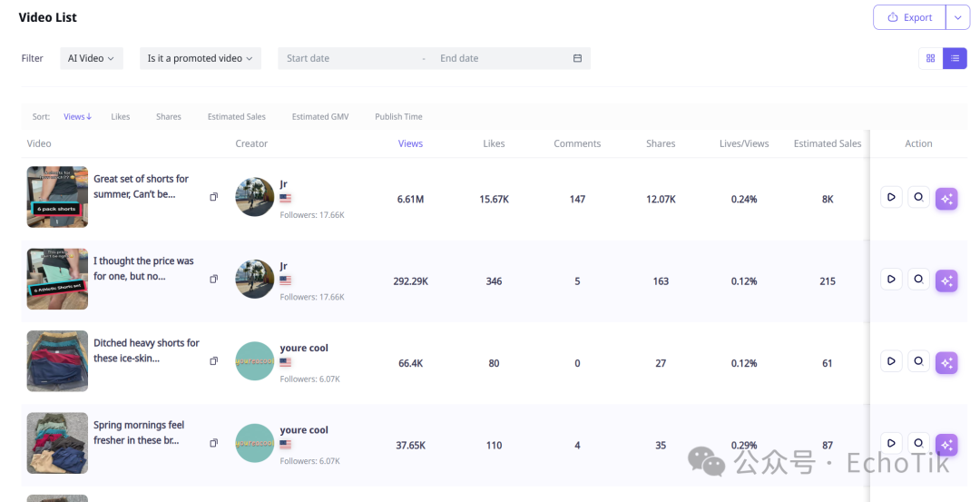Expand the Export options arrow
This screenshot has width=980, height=502.
tap(957, 17)
